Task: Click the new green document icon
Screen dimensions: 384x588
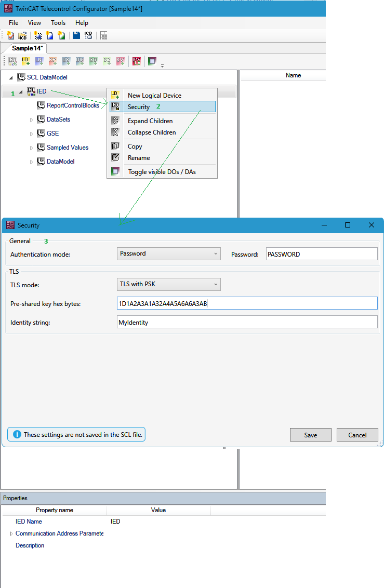Action: [x=61, y=36]
